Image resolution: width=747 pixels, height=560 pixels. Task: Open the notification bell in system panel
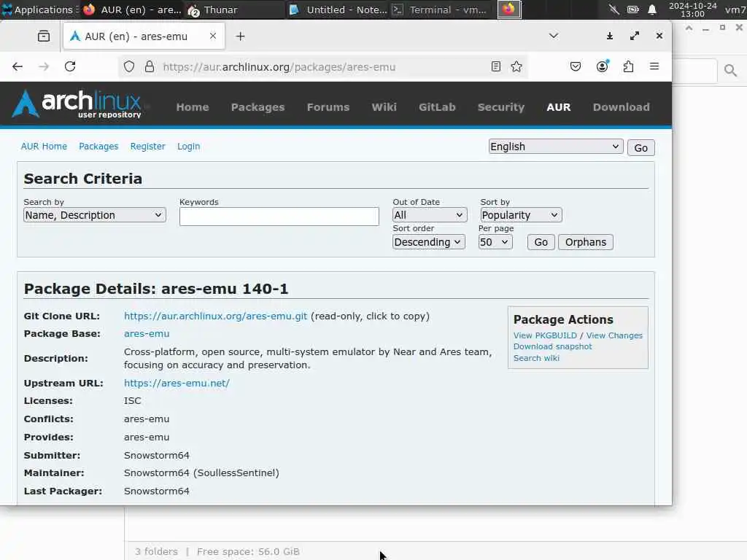652,9
